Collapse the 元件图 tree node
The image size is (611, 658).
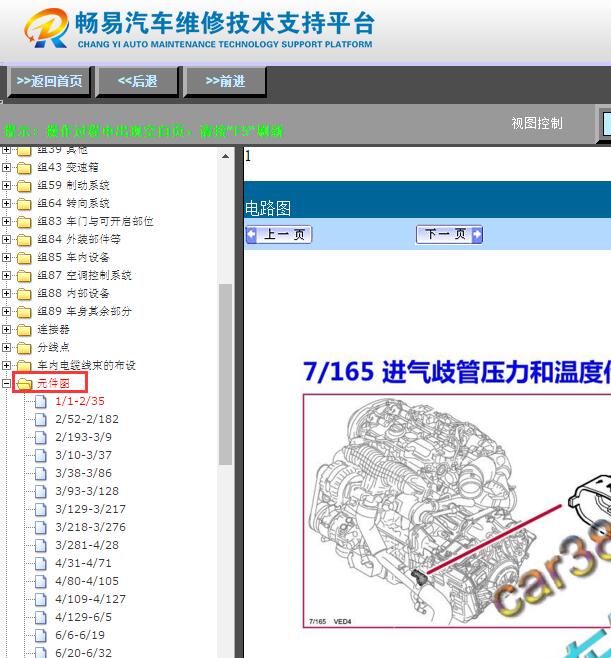[6, 384]
